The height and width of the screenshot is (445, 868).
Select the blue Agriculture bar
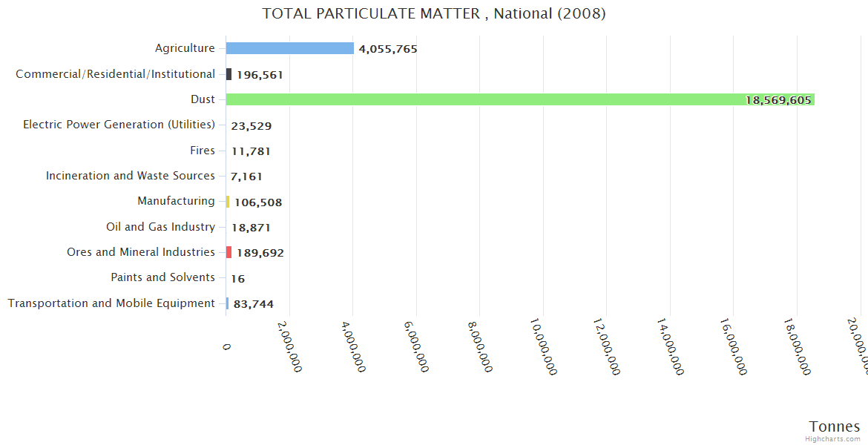(289, 48)
